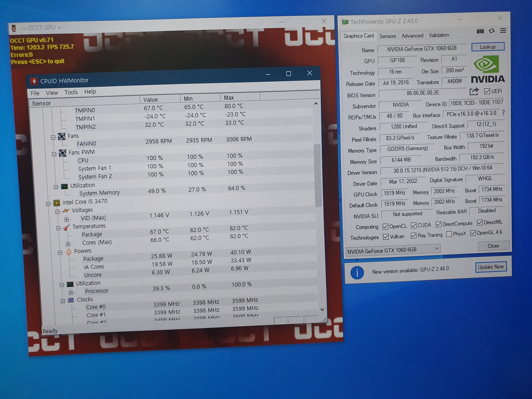532x399 pixels.
Task: Click HWMonitor scrollbar up arrow
Action: click(316, 104)
